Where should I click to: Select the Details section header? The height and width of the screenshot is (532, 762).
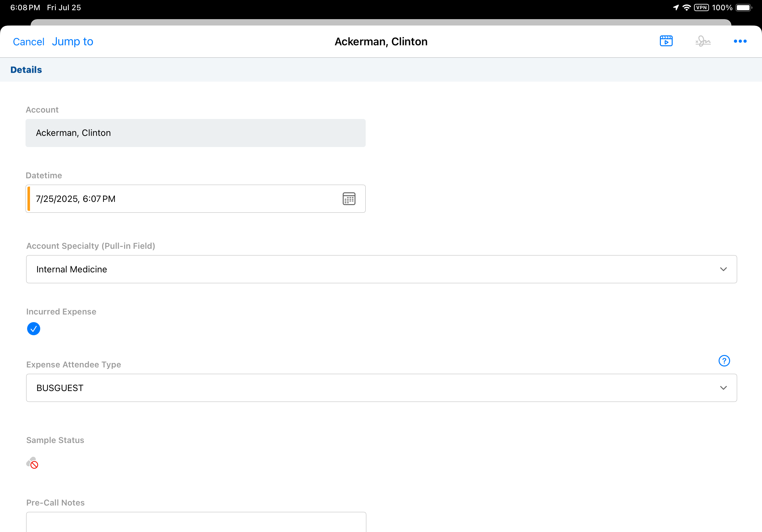click(x=26, y=70)
